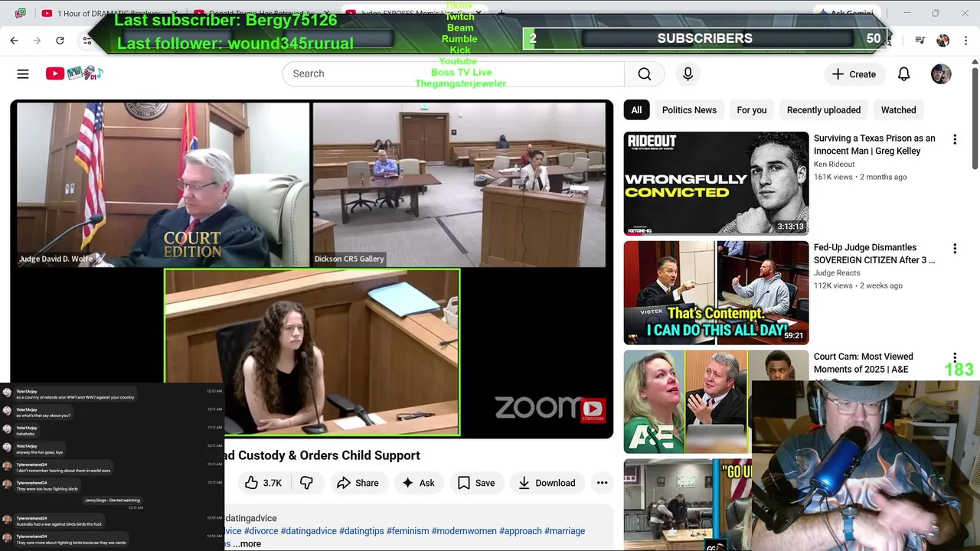Switch to 'Donald Trump Has Betrayed' tab
980x551 pixels.
[260, 13]
